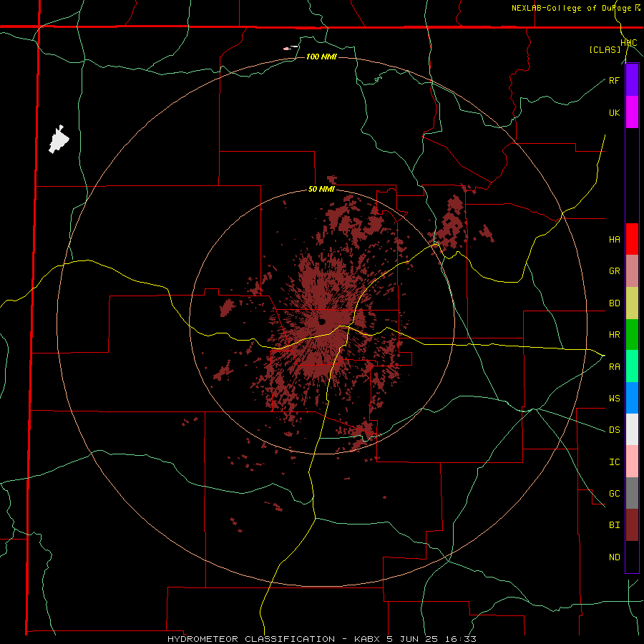Click the white dry snow echo blob

click(59, 140)
